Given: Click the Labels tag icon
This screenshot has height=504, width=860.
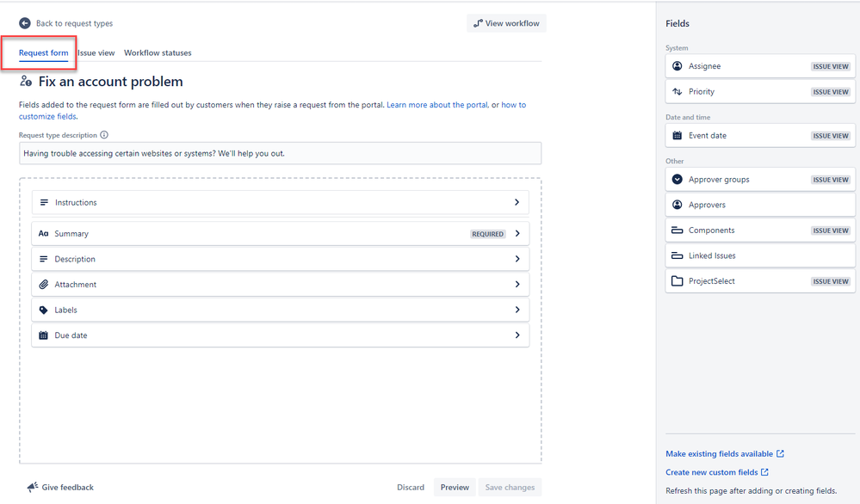Looking at the screenshot, I should point(44,310).
